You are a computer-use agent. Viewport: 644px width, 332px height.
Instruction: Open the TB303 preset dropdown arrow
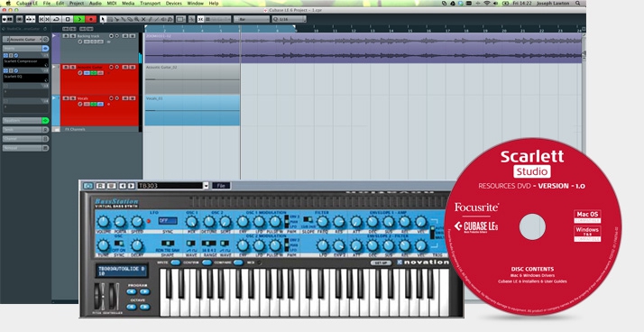point(206,186)
